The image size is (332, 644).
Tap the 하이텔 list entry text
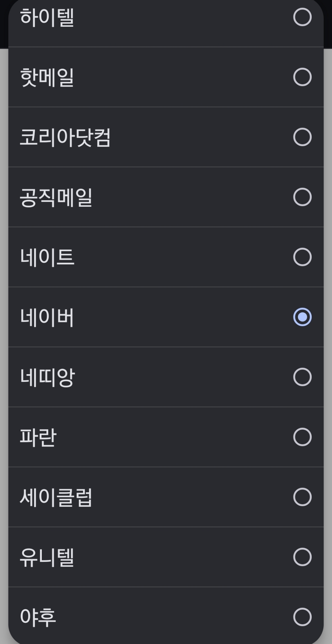[47, 17]
